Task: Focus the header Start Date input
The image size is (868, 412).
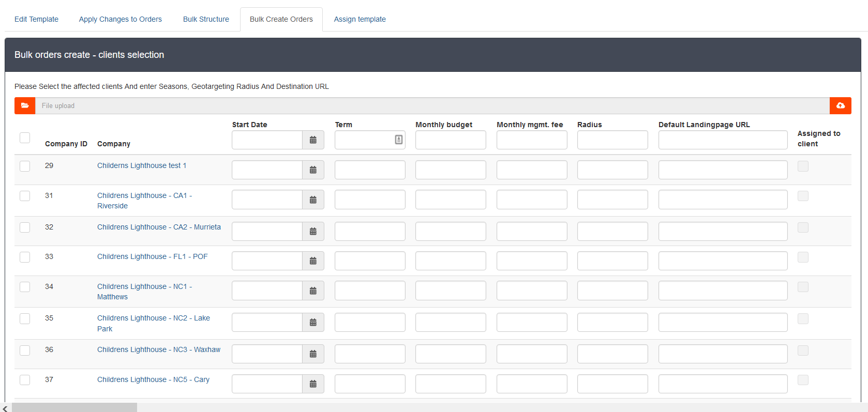Action: [x=267, y=140]
